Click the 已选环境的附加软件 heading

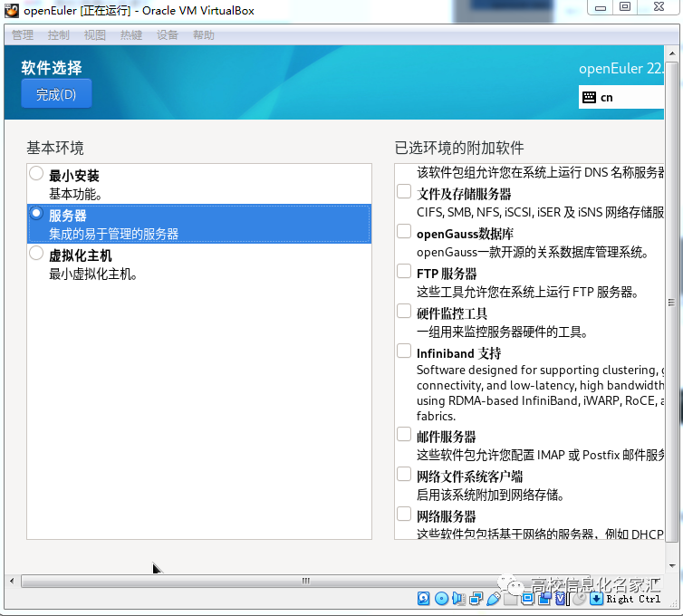pyautogui.click(x=459, y=148)
